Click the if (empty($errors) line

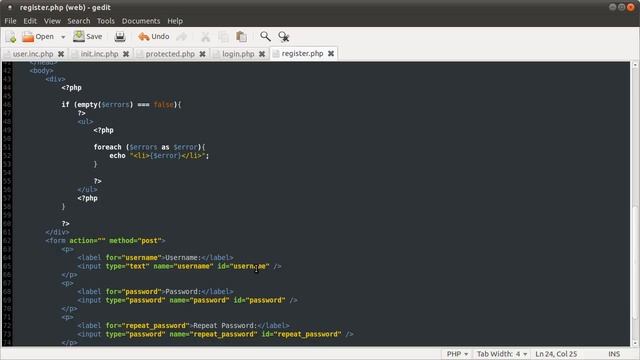click(121, 104)
